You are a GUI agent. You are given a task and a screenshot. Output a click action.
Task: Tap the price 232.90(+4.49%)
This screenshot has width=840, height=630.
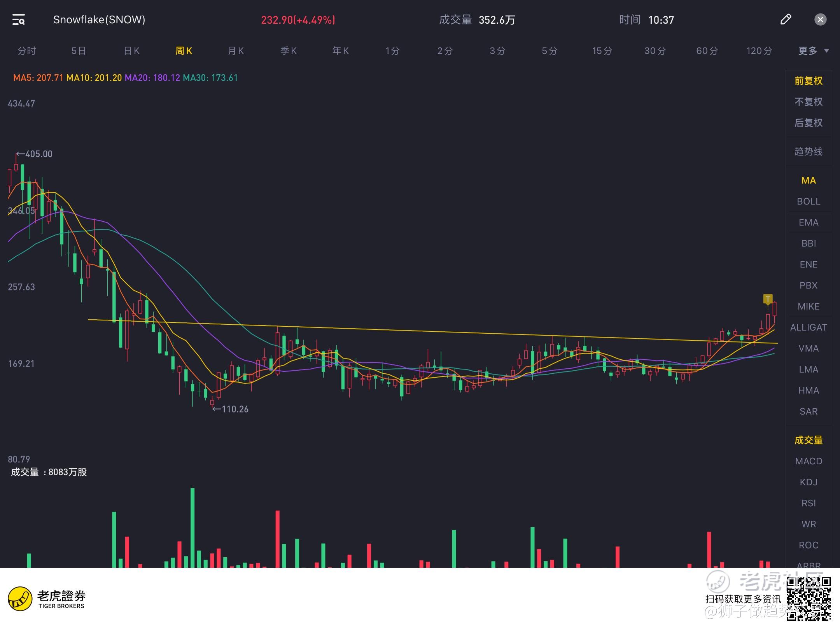[x=298, y=20]
